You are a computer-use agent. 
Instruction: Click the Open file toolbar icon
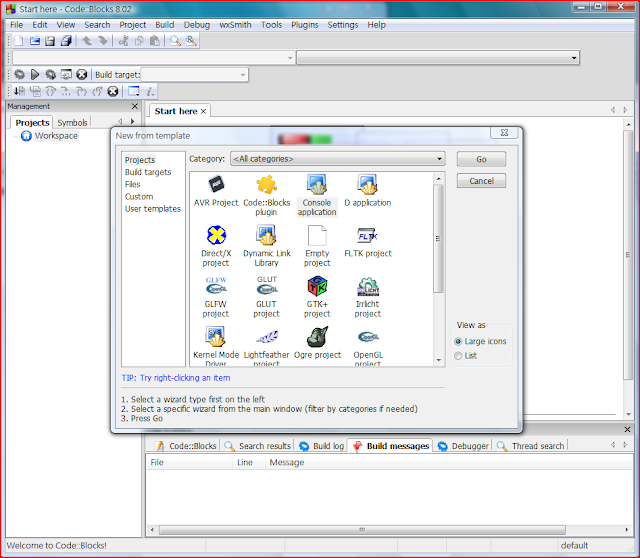click(x=35, y=41)
